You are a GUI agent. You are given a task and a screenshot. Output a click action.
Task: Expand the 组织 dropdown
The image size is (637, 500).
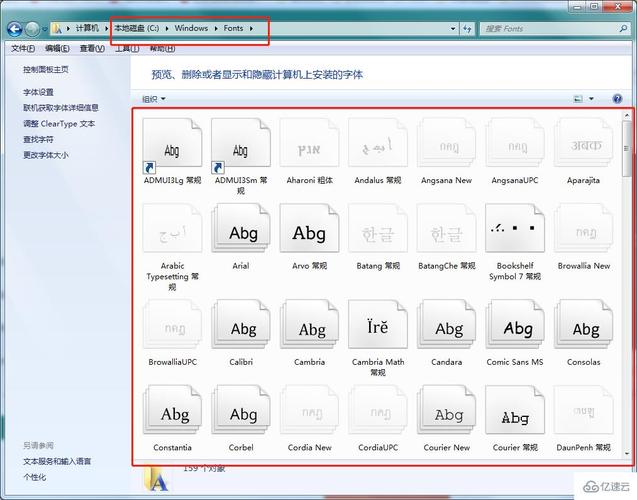154,99
